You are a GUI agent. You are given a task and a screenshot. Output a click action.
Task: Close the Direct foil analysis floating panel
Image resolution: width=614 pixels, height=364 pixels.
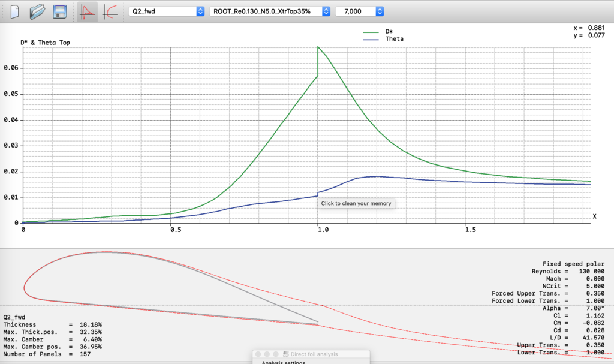(259, 354)
